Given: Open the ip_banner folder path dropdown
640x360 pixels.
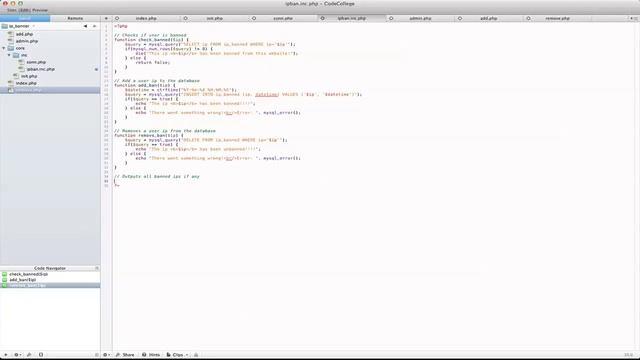Looking at the screenshot, I should click(19, 26).
